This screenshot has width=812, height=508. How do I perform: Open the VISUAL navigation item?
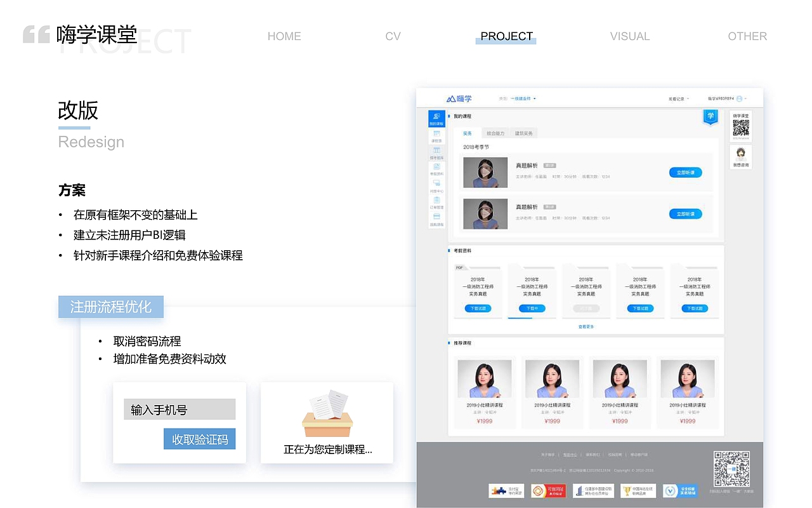click(x=630, y=36)
